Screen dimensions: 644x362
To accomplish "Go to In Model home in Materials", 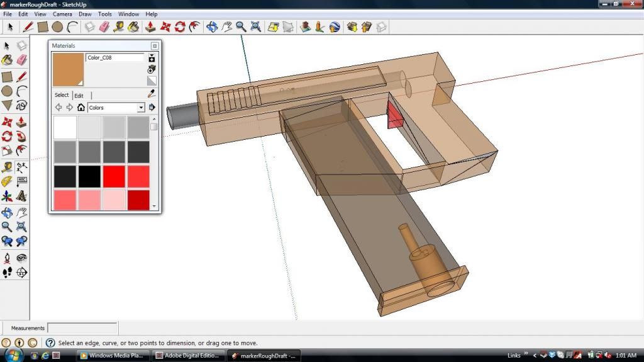I will coord(81,108).
